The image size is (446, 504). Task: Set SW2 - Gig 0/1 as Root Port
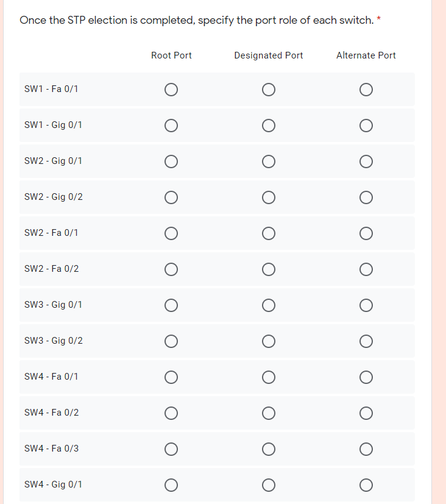tap(171, 161)
